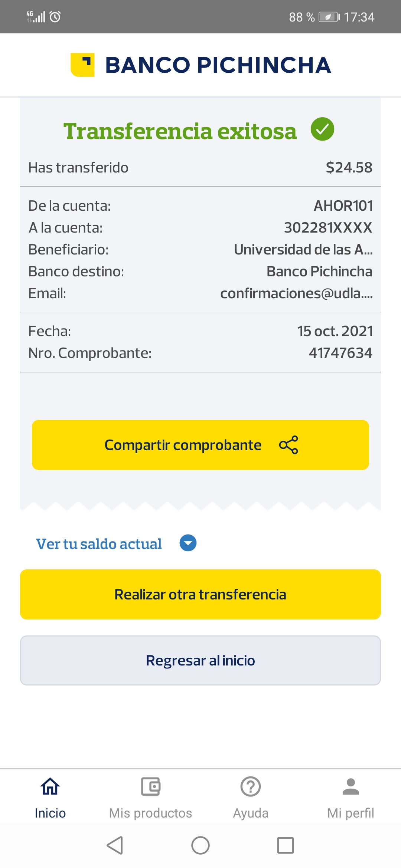Tap the truncated beneficiary name Universidad de las A...

(303, 250)
